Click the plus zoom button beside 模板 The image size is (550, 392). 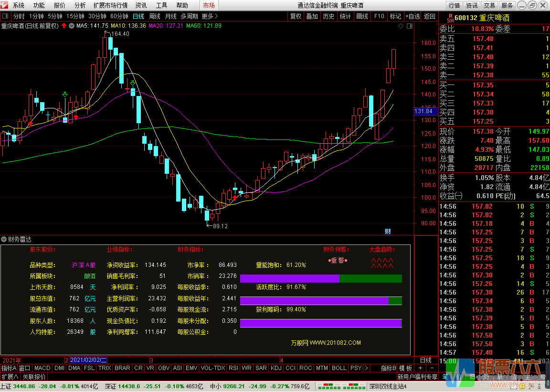tap(420, 368)
